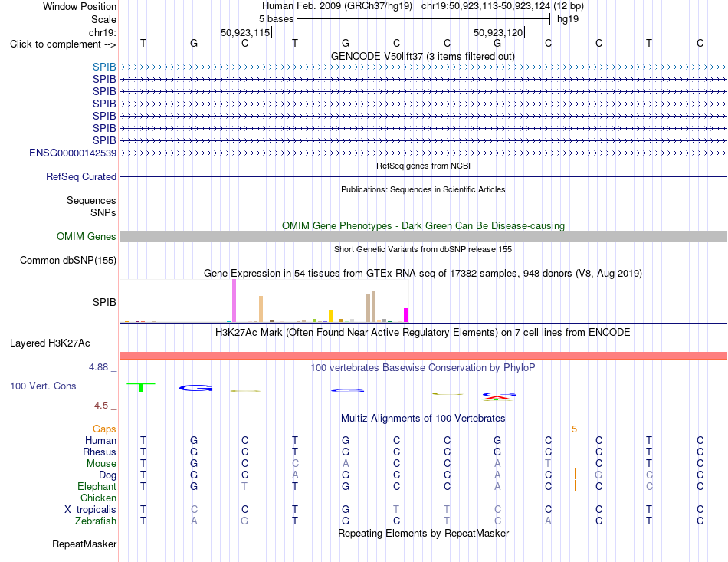The image size is (728, 562).
Task: Open 'Publications: Sequences in Scientific Articles' title
Action: [423, 189]
